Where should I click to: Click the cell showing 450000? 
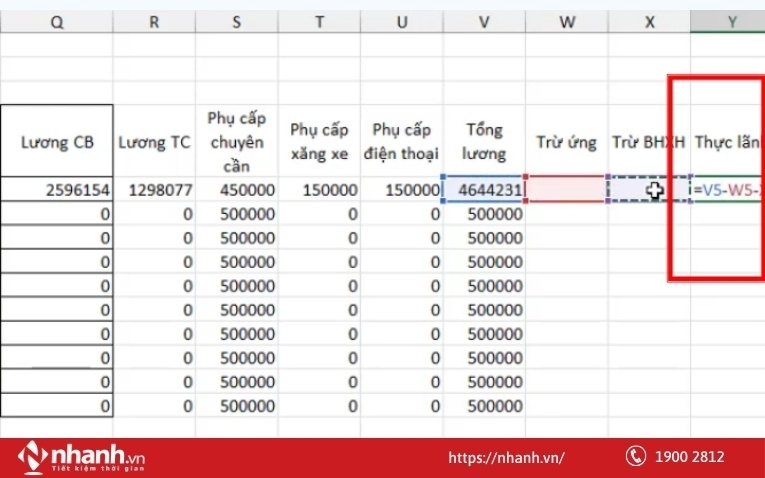[x=236, y=189]
